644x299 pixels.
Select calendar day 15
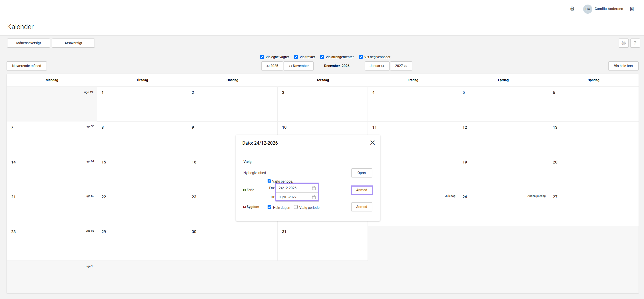click(x=142, y=173)
